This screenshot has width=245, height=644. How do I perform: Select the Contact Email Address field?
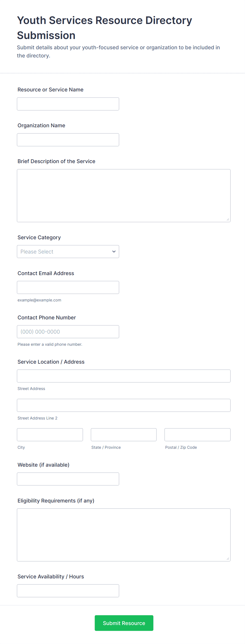point(68,287)
